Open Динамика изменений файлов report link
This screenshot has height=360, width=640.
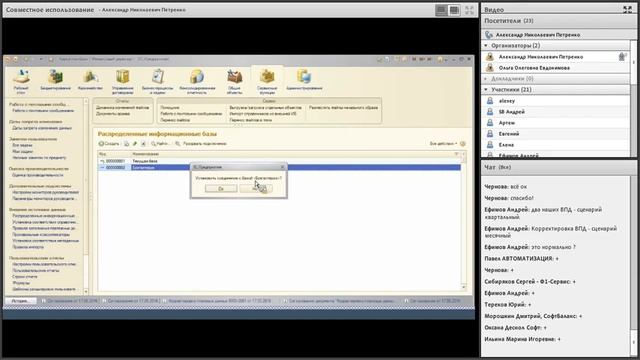(122, 108)
